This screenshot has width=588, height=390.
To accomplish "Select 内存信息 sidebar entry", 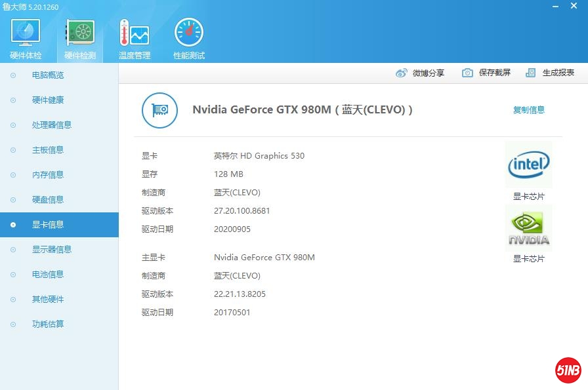I will point(48,175).
